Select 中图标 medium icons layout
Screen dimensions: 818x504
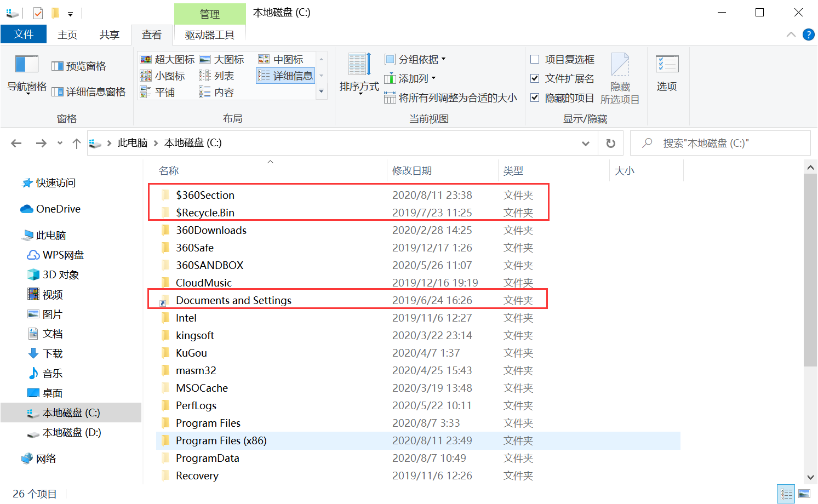pyautogui.click(x=281, y=59)
